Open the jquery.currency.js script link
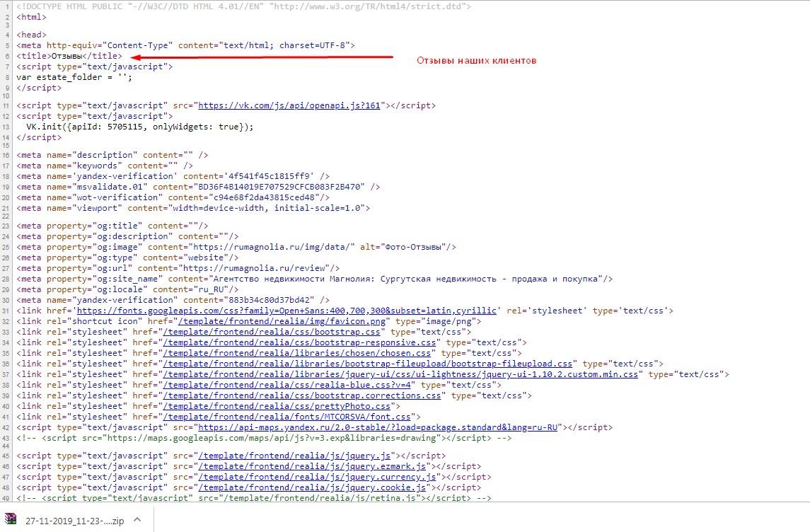 coord(317,477)
